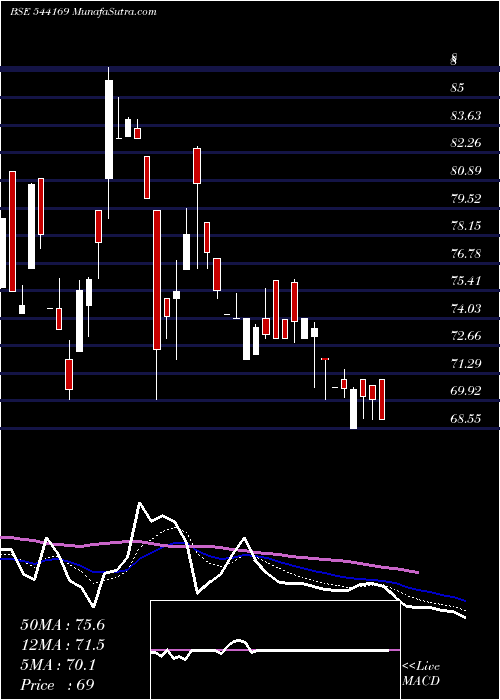Click the 71.29 price axis label
This screenshot has width=500, height=700.
[x=466, y=363]
